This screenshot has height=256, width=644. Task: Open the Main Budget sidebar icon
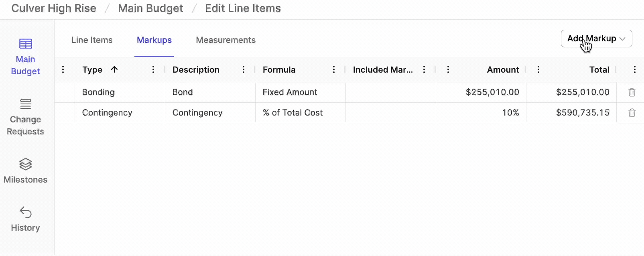click(26, 44)
